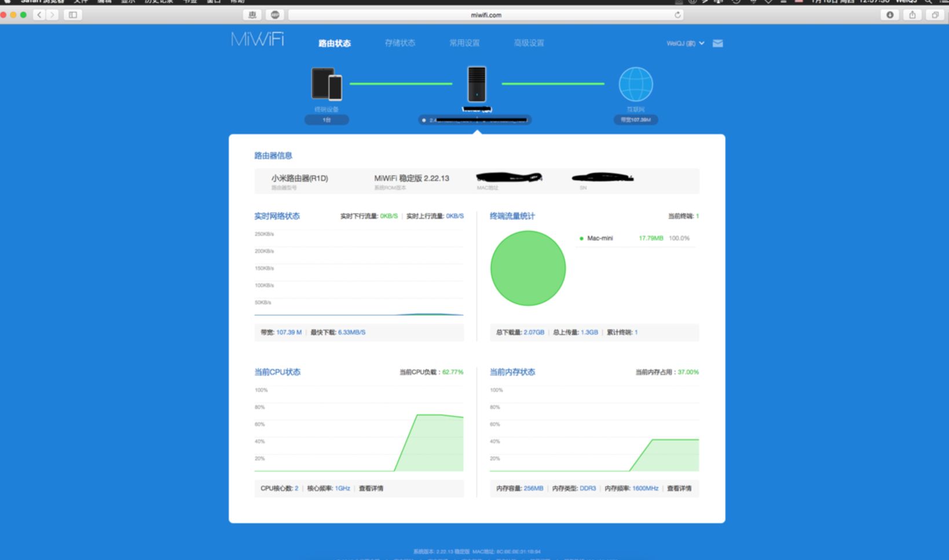Screen dimensions: 949x560
Task: Click the terminal devices icon
Action: click(327, 84)
